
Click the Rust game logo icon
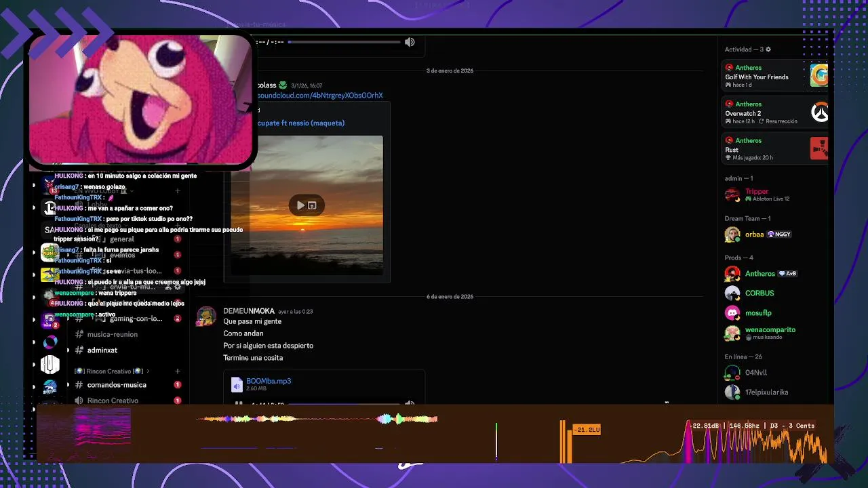pyautogui.click(x=819, y=148)
